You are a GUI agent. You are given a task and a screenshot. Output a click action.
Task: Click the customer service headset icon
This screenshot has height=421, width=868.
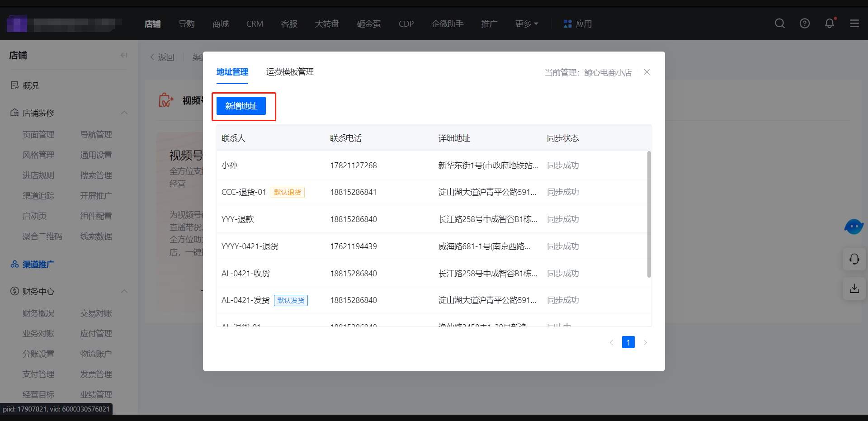[854, 259]
